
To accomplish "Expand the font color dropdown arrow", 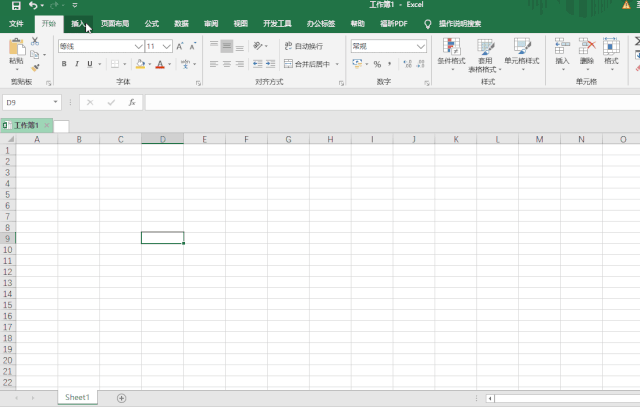I will pos(169,64).
